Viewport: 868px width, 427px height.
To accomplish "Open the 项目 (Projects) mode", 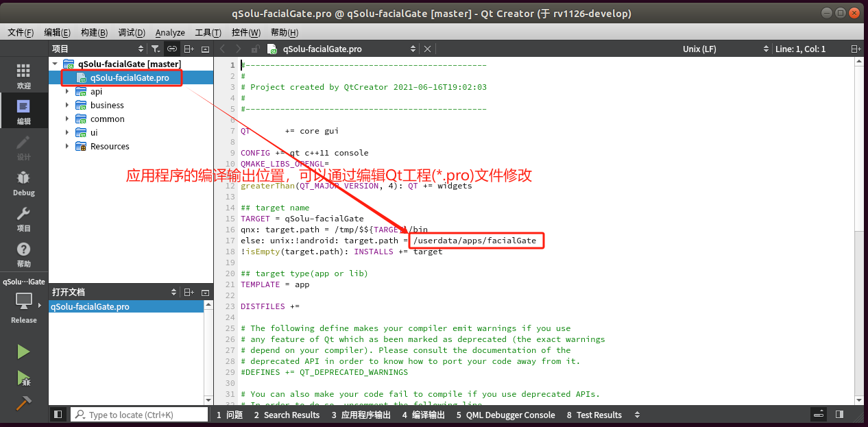I will [x=23, y=219].
